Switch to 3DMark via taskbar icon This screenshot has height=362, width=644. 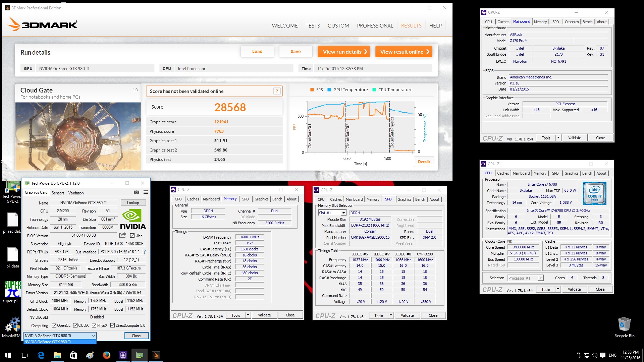click(x=156, y=355)
